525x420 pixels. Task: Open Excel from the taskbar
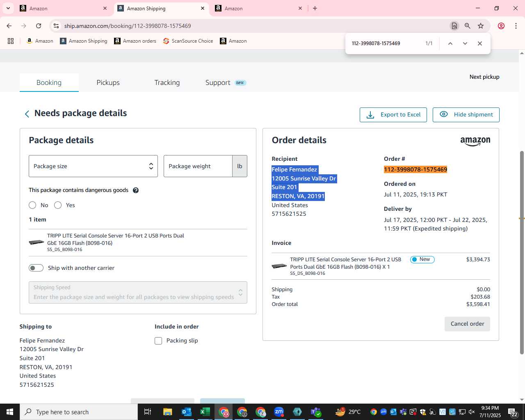click(x=205, y=412)
